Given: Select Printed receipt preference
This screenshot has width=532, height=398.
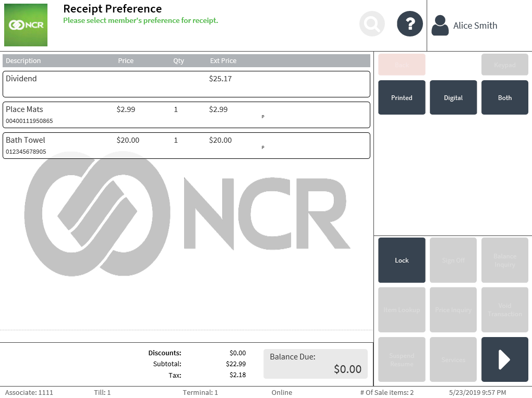Looking at the screenshot, I should click(x=402, y=97).
